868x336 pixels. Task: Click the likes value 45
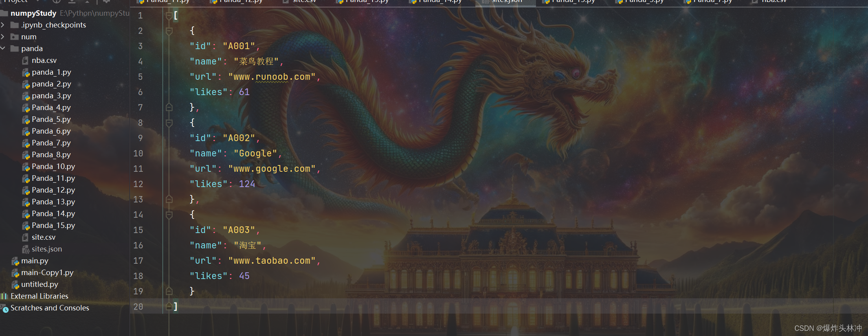coord(244,276)
